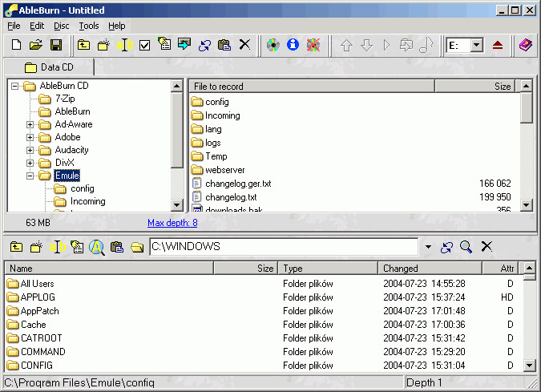The width and height of the screenshot is (541, 392).
Task: Select changelog.ger.txt in the record list
Action: [238, 184]
